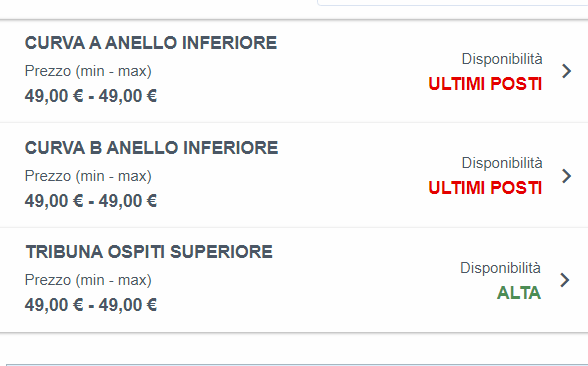This screenshot has height=366, width=588.
Task: Click Disponibilità label in Curva B row
Action: [x=502, y=164]
